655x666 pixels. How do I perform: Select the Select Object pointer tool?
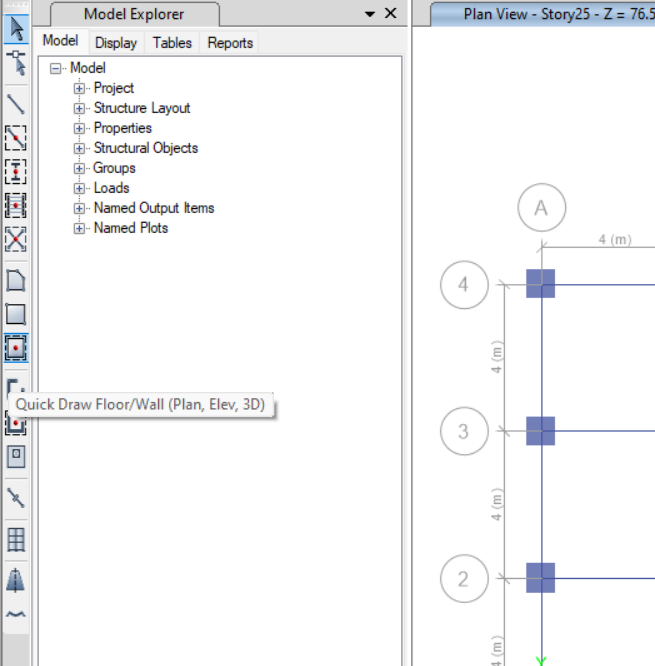[x=16, y=29]
